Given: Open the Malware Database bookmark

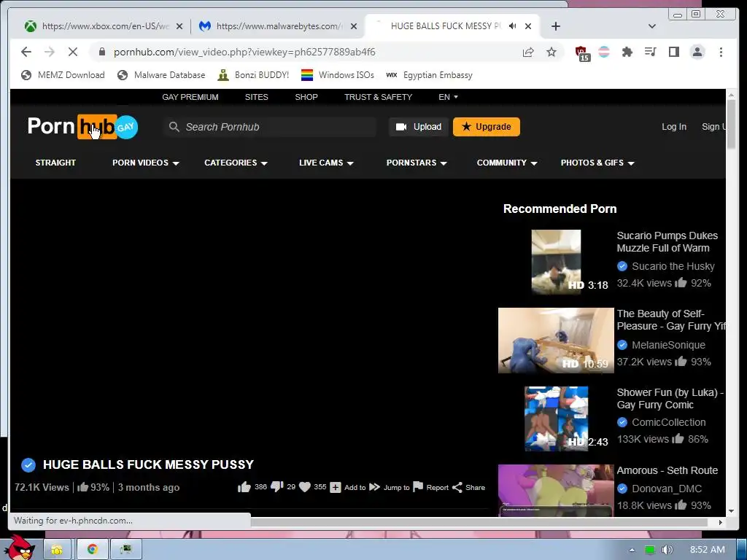Looking at the screenshot, I should tap(161, 75).
